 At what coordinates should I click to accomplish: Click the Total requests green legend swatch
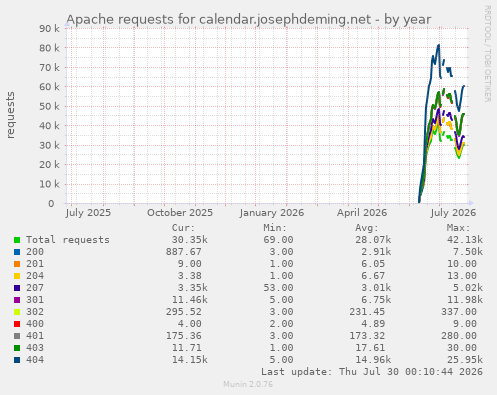coord(17,240)
